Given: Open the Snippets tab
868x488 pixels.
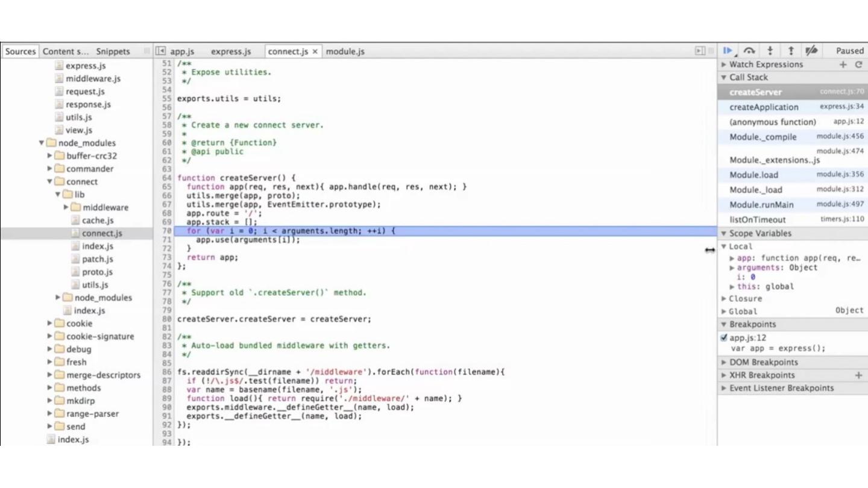Looking at the screenshot, I should [113, 52].
